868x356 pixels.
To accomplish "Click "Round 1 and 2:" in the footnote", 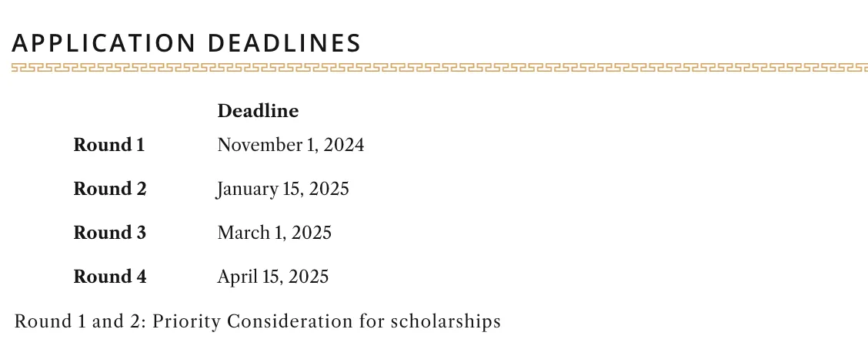I will [80, 321].
